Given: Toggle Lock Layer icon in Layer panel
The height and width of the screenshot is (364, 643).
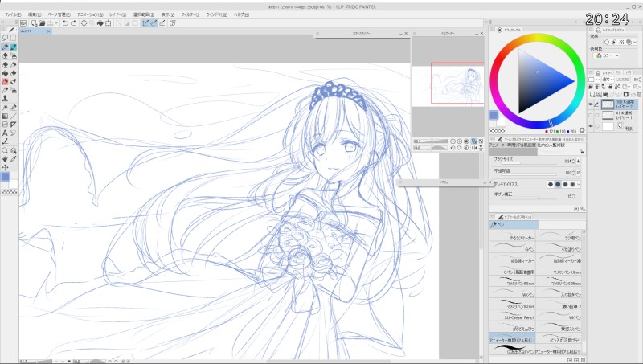Looking at the screenshot, I should pyautogui.click(x=611, y=87).
